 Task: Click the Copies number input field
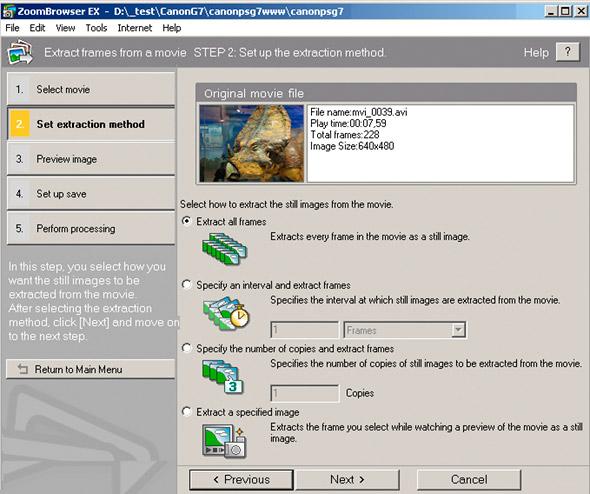coord(304,394)
